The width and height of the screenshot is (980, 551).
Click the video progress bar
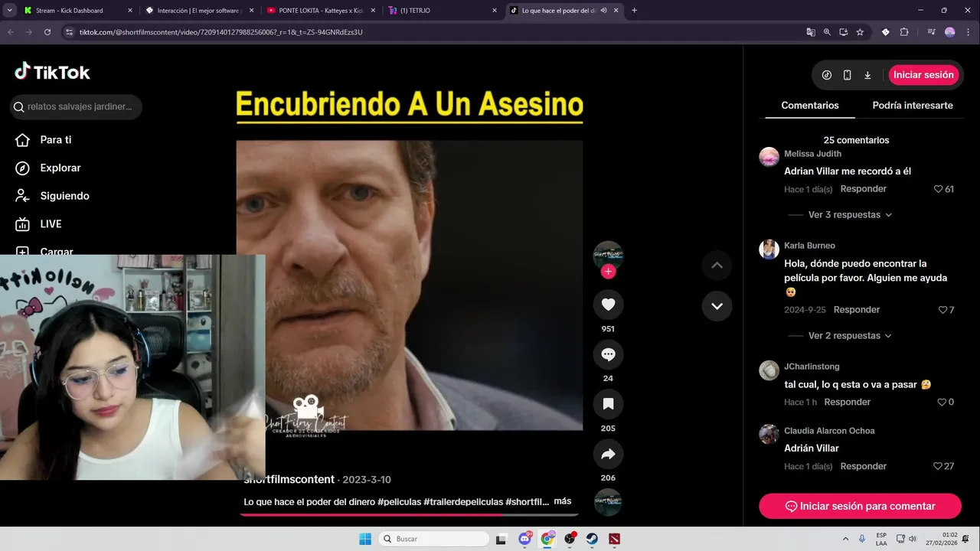[409, 514]
